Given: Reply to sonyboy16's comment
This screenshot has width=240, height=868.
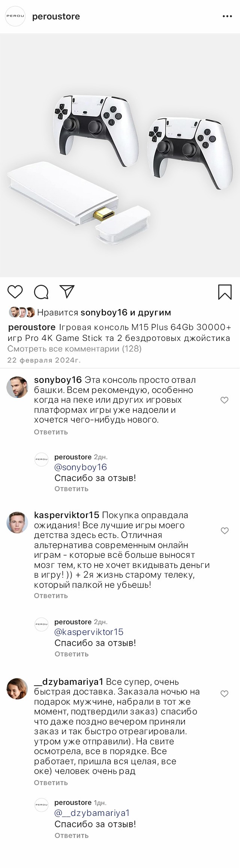Looking at the screenshot, I should [x=51, y=432].
